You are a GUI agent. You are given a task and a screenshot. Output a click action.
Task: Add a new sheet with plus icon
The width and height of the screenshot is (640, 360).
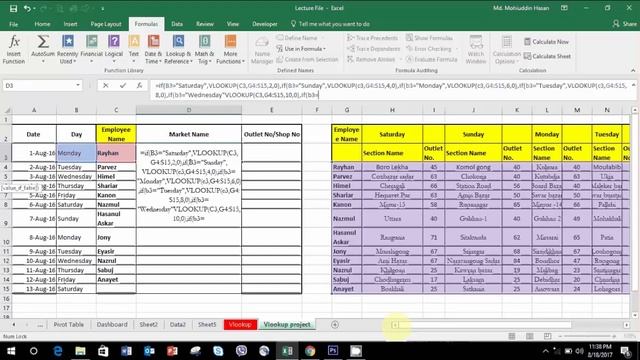point(335,324)
